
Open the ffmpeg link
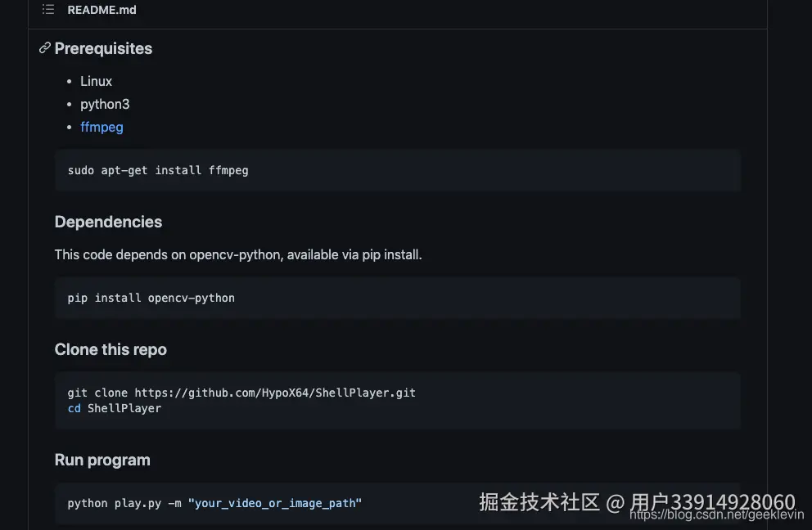pyautogui.click(x=101, y=127)
